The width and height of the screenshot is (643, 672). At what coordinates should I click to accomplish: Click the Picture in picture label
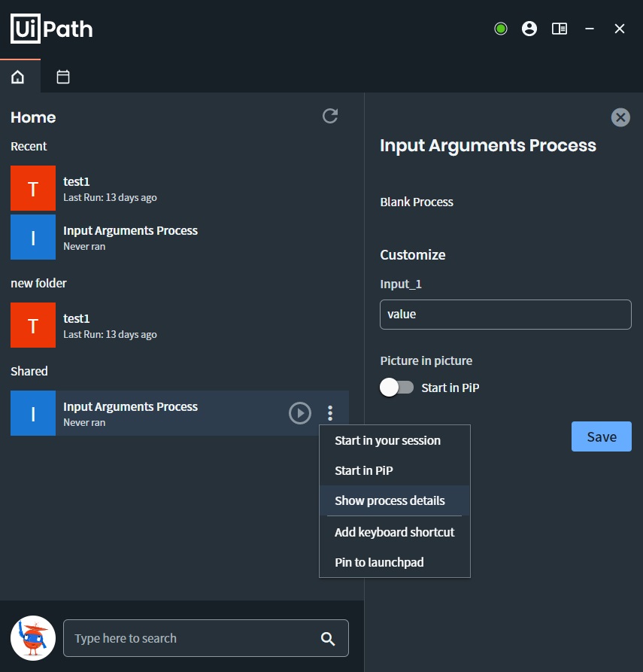point(426,361)
